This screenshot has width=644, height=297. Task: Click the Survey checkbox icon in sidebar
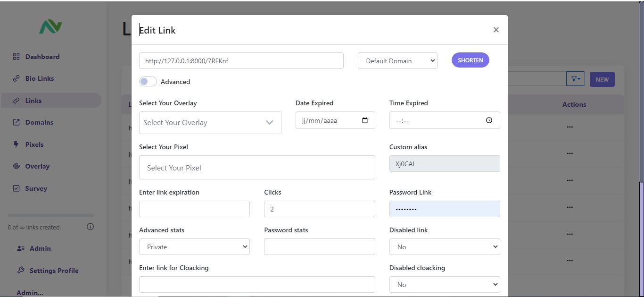pyautogui.click(x=16, y=188)
